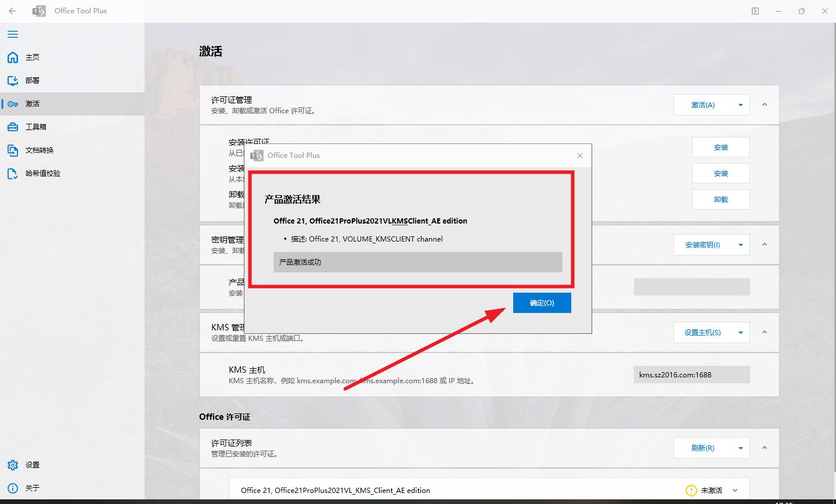Image resolution: width=836 pixels, height=504 pixels.
Task: Click the 关于 about info icon
Action: pos(12,488)
